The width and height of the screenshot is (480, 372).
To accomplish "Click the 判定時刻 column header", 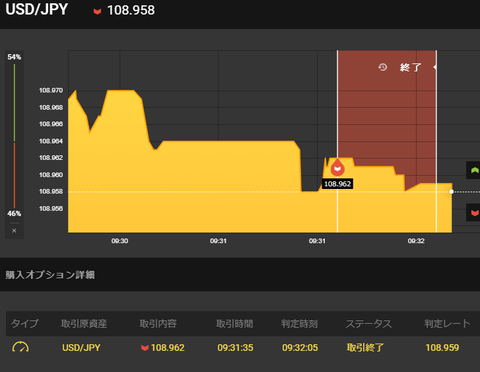I will coord(299,323).
